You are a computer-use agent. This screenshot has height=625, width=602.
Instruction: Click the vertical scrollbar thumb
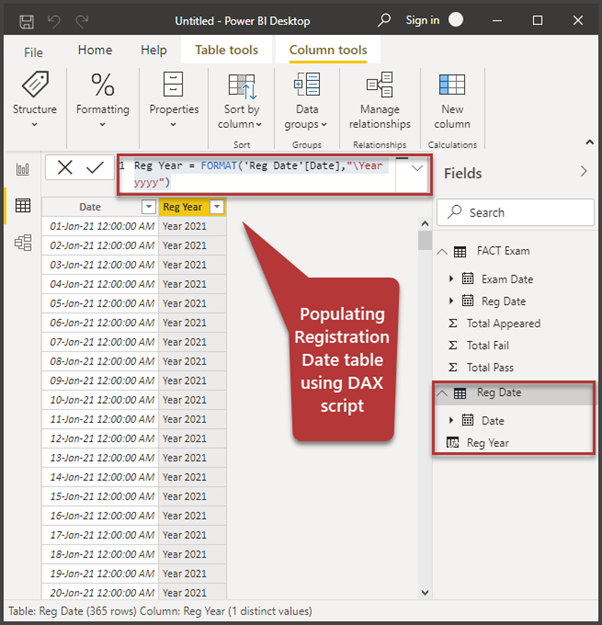425,240
